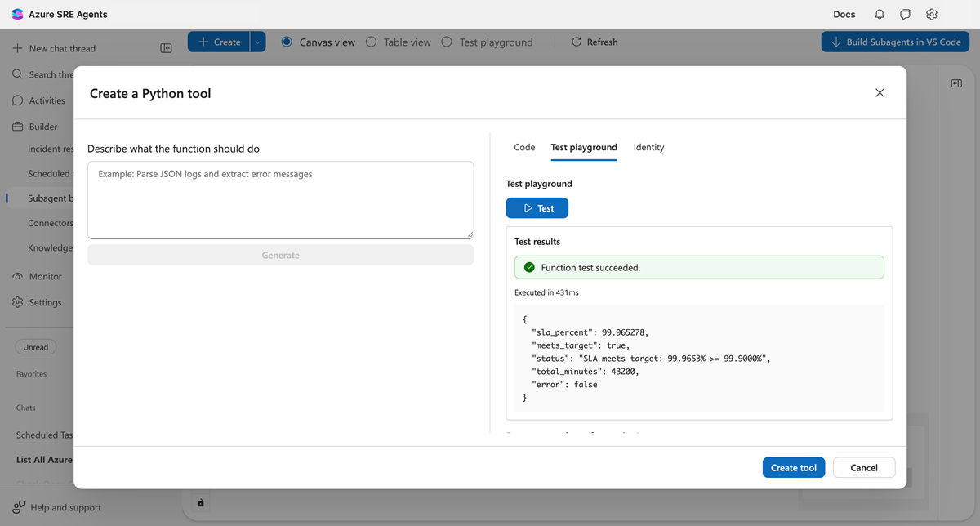Open the Settings gear in the top bar

(x=931, y=14)
